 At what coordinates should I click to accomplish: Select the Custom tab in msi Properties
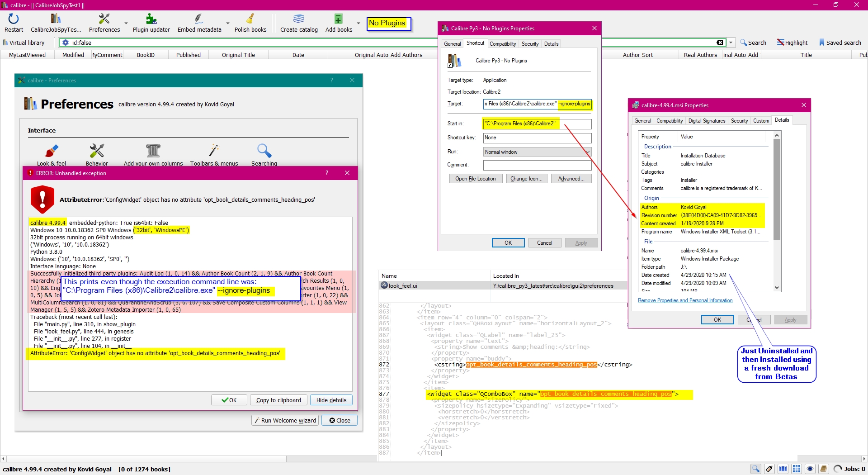(x=761, y=121)
